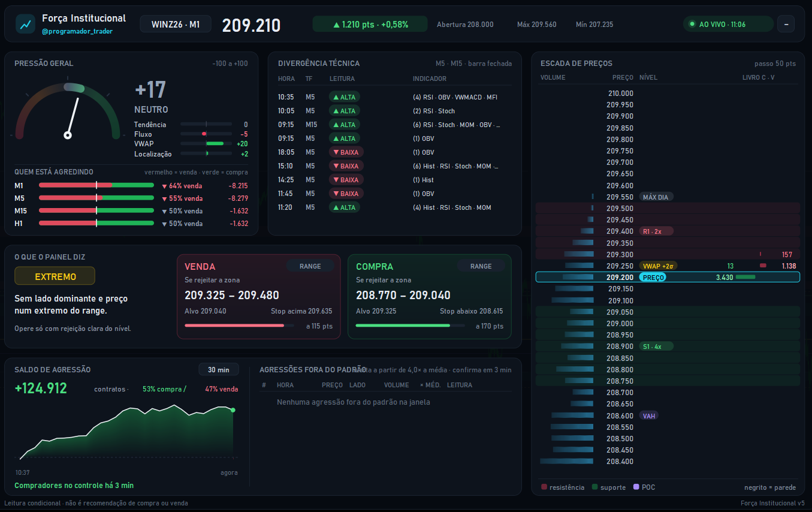Click the yellow EXTREMO badge

55,276
